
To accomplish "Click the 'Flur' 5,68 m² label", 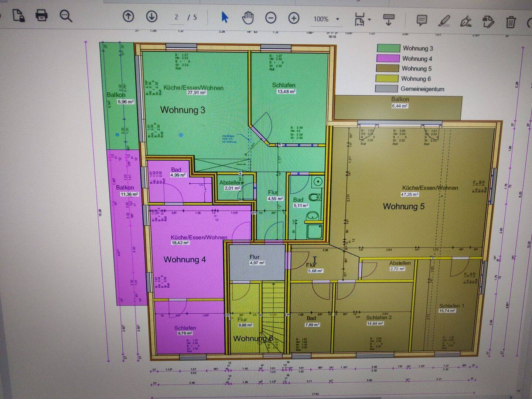I will 311,265.
